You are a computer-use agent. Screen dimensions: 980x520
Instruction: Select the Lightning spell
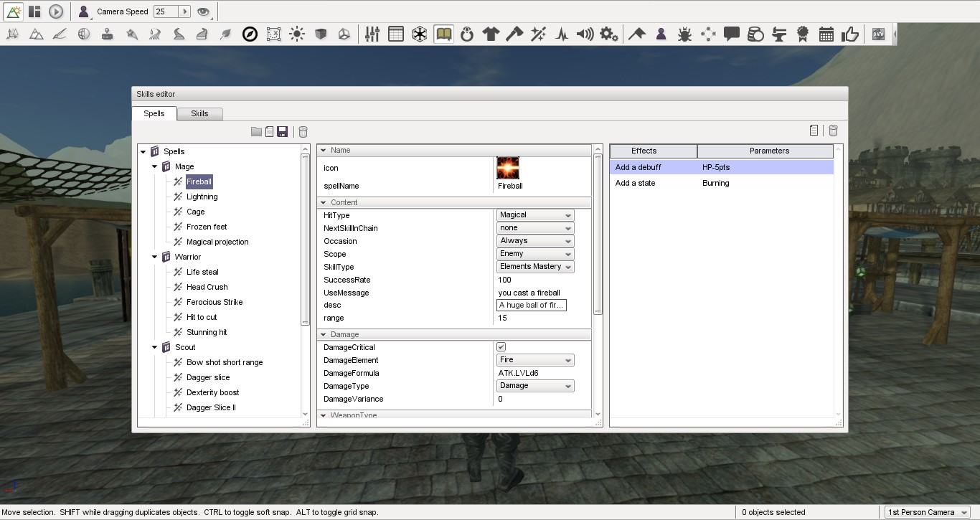(x=202, y=197)
